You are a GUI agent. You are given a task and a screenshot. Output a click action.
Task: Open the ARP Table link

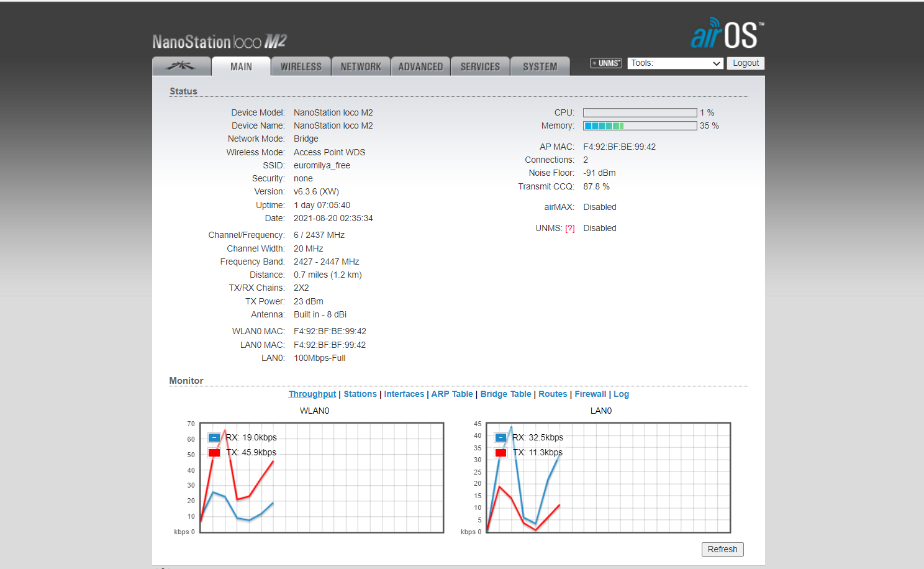click(x=452, y=394)
